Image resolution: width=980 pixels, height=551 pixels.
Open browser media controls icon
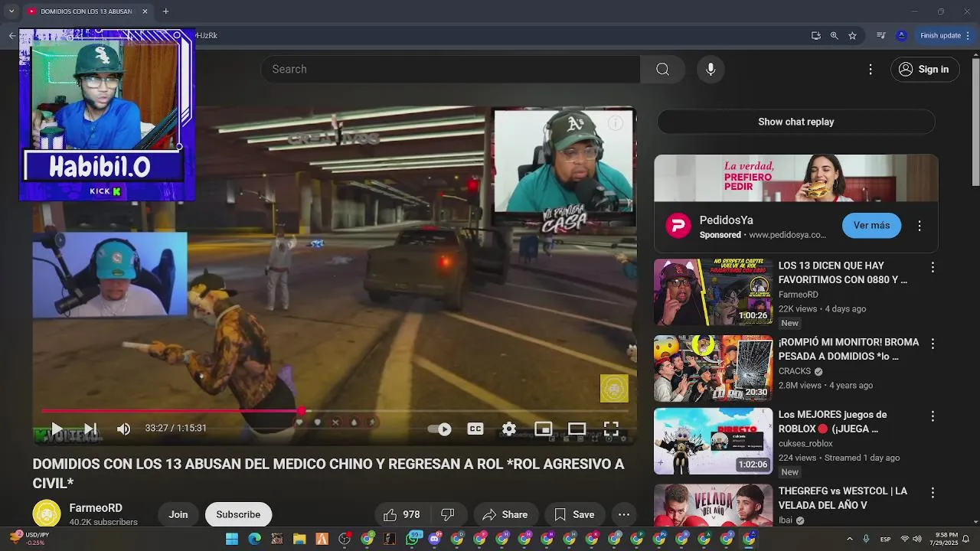pos(881,35)
